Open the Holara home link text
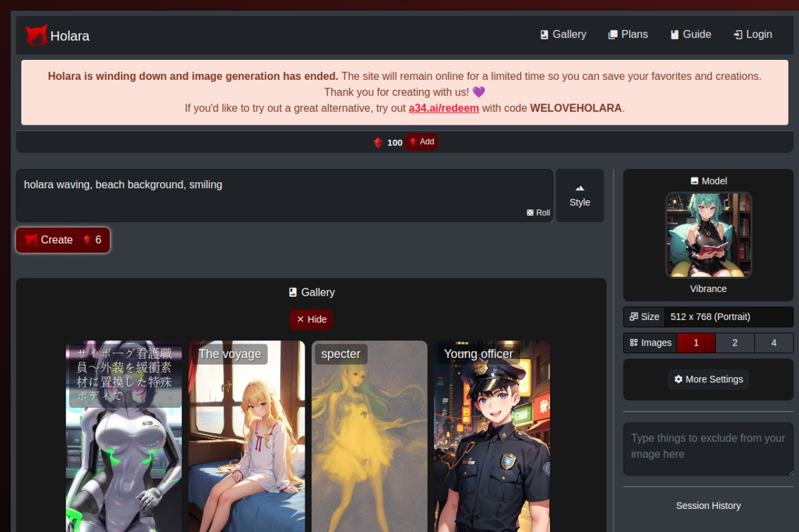 pyautogui.click(x=70, y=36)
